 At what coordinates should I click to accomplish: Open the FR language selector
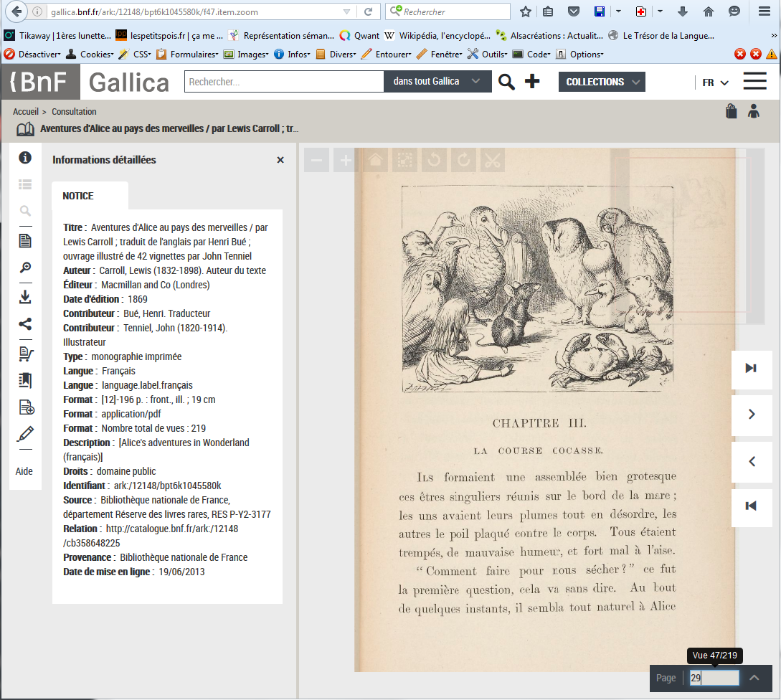pos(714,82)
